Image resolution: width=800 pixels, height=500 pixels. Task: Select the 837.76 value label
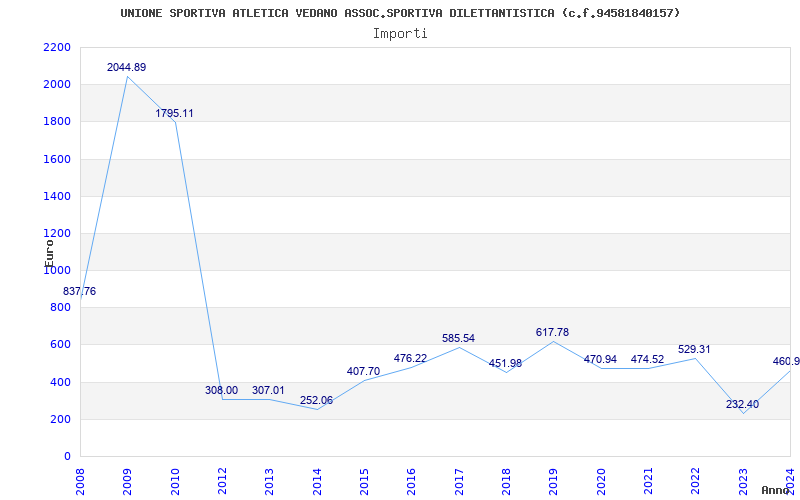click(x=79, y=291)
